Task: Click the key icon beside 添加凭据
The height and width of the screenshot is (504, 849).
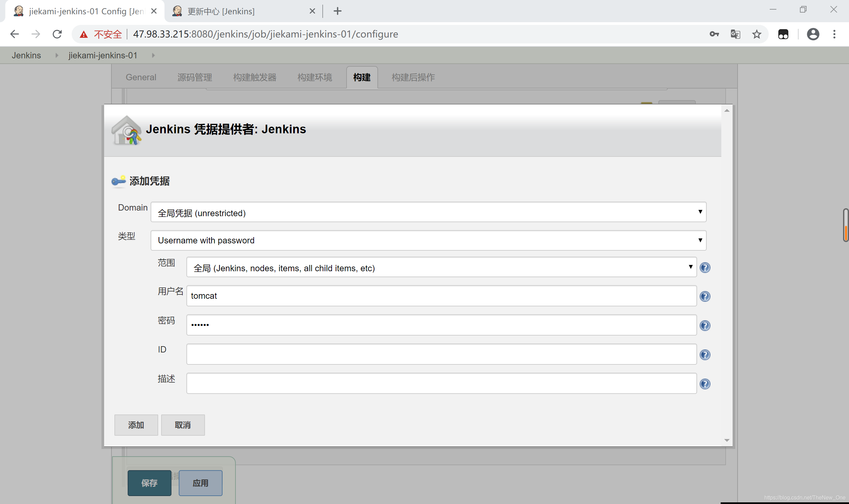Action: coord(118,181)
